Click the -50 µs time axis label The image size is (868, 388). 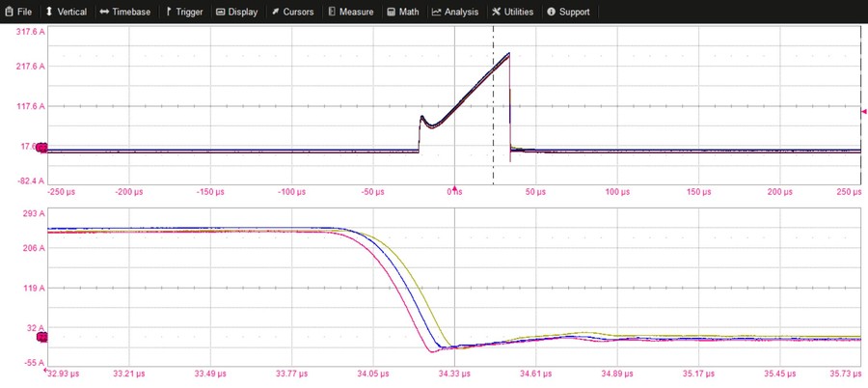coord(372,192)
